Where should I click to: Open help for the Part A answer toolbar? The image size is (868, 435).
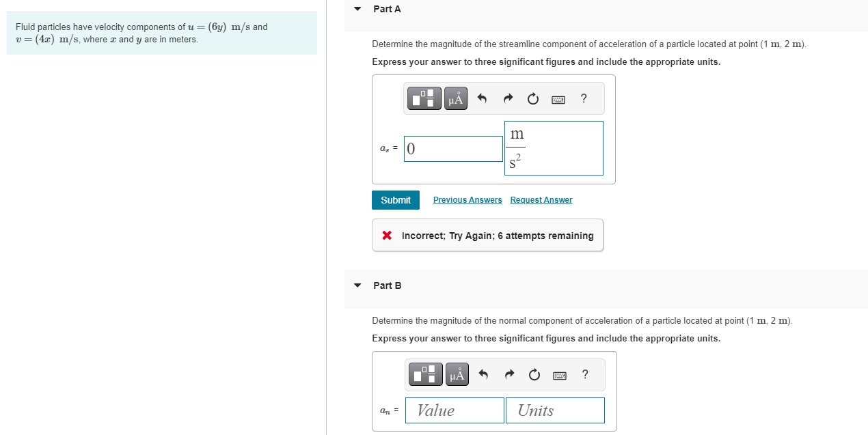tap(583, 98)
